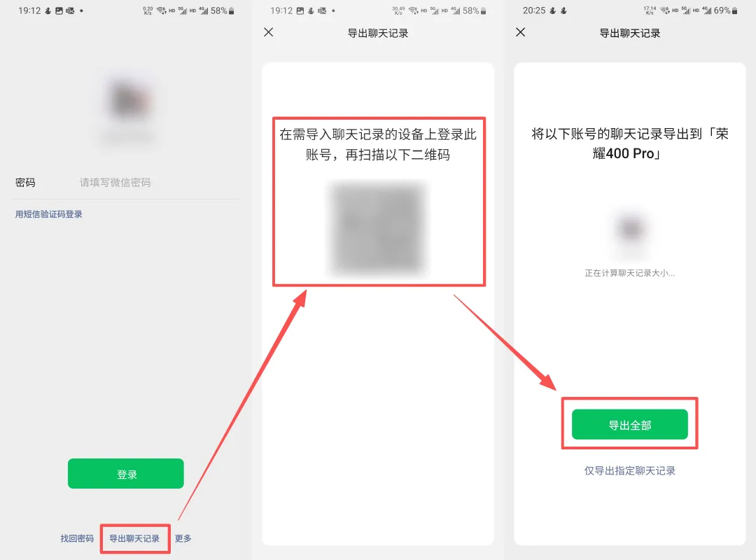This screenshot has height=560, width=756.
Task: Tap the blurred account avatar on export screen
Action: point(630,229)
